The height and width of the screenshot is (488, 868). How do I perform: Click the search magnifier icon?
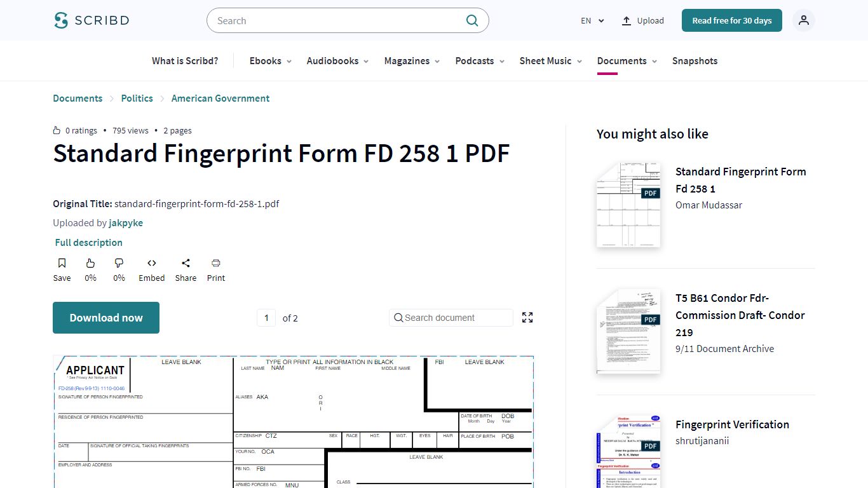[472, 20]
